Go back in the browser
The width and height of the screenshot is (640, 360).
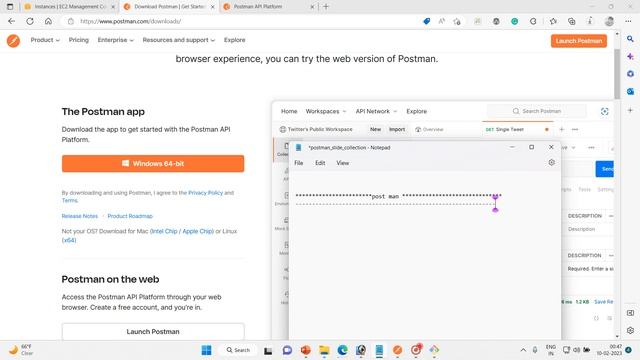(11, 21)
